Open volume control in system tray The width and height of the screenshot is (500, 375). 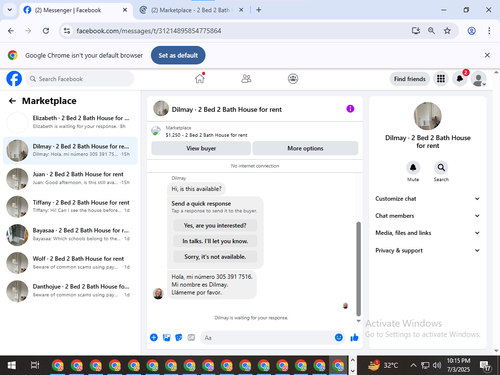pyautogui.click(x=437, y=365)
